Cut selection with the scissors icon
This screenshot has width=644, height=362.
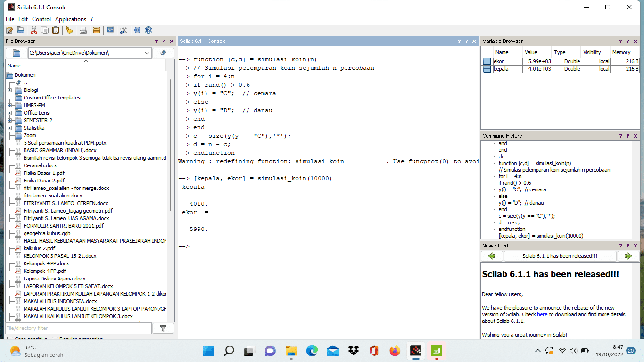point(34,30)
